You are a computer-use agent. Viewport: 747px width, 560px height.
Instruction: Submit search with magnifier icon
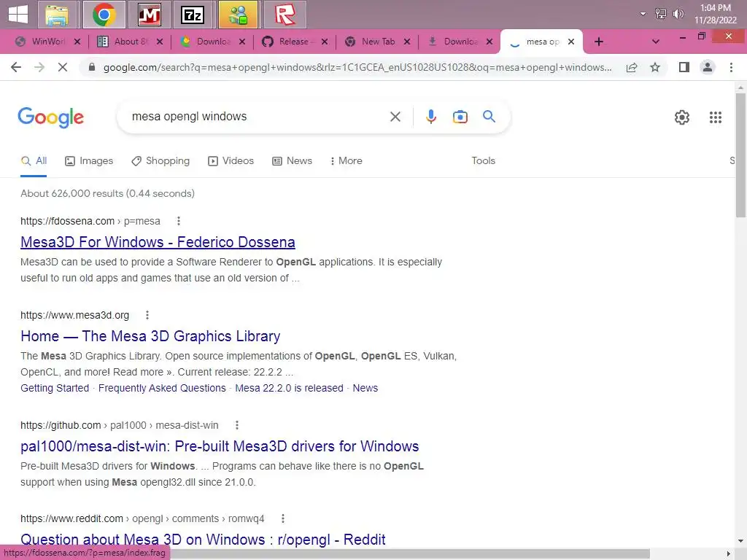489,116
